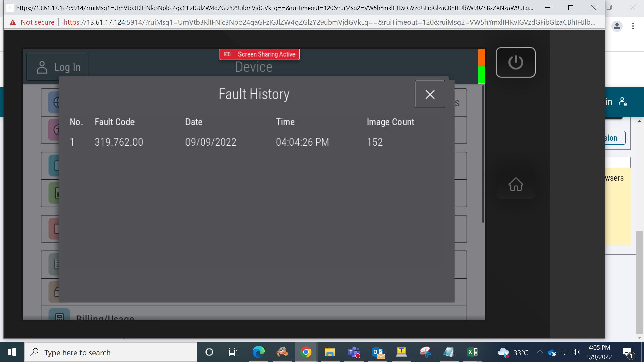This screenshot has height=362, width=644.
Task: Open Google Chrome from the taskbar
Action: pyautogui.click(x=306, y=352)
